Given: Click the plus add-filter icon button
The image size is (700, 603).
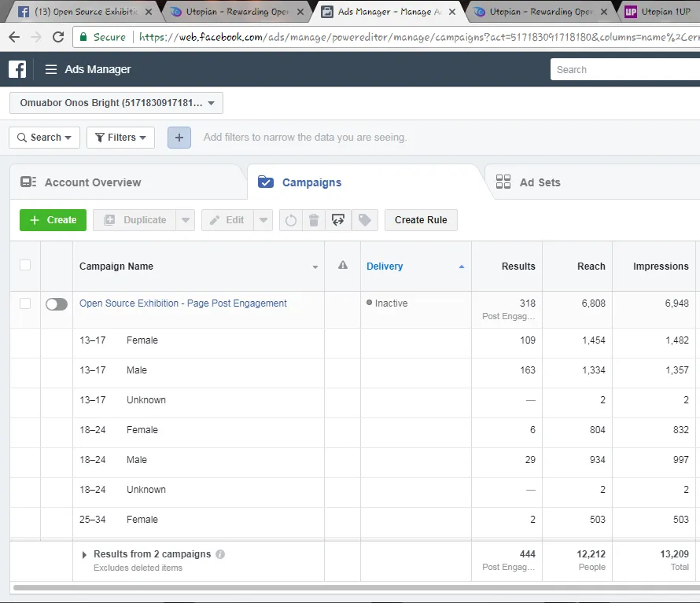Looking at the screenshot, I should 179,138.
